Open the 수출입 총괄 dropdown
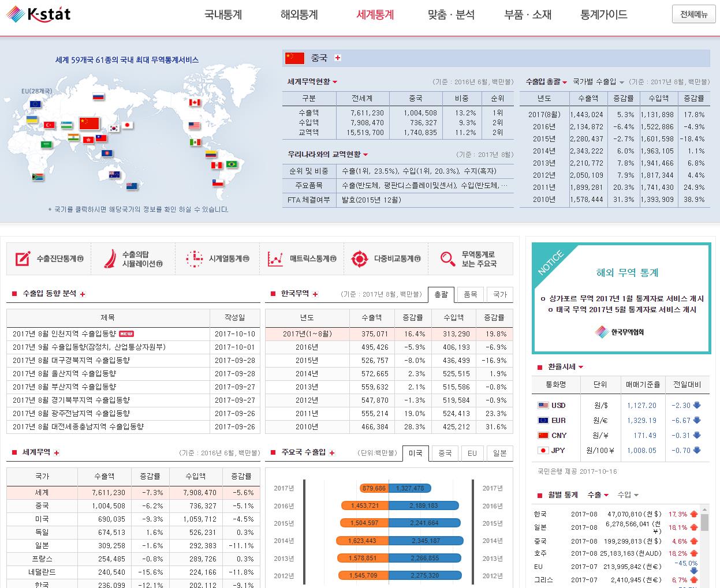The image size is (720, 588). 546,82
